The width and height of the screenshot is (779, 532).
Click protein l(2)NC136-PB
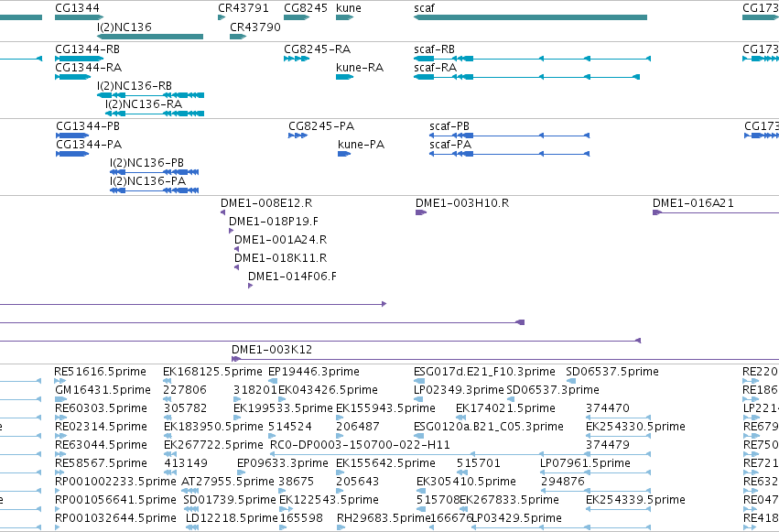point(155,172)
